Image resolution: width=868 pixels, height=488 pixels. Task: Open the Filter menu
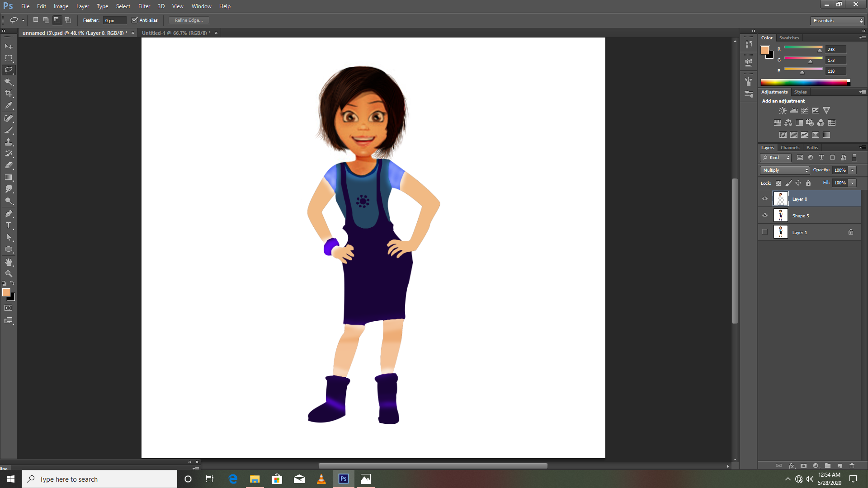(x=144, y=6)
